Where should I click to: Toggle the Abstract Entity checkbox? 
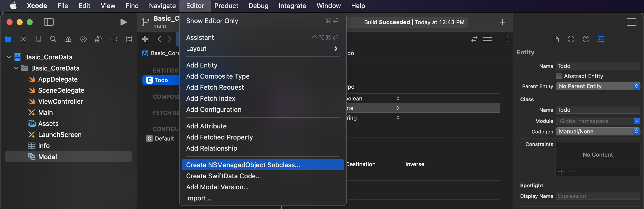point(559,76)
